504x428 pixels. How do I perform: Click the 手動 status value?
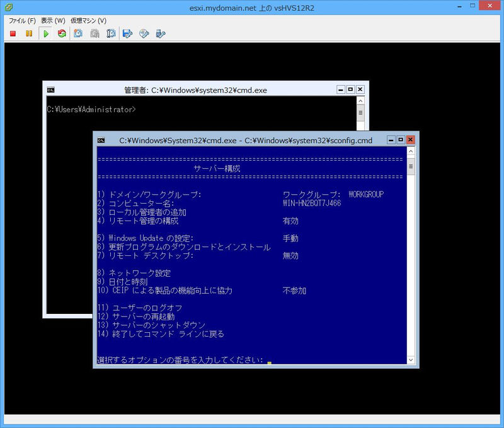[x=290, y=238]
